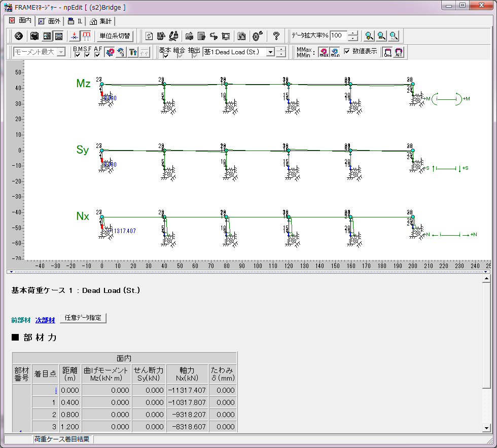Click the black circular X icon
497x448 pixels.
tap(19, 36)
